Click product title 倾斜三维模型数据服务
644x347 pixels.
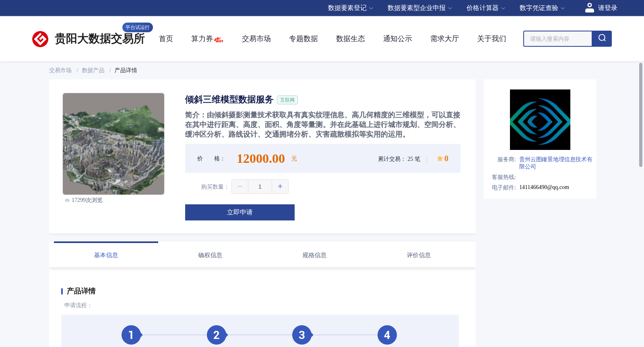[x=229, y=100]
